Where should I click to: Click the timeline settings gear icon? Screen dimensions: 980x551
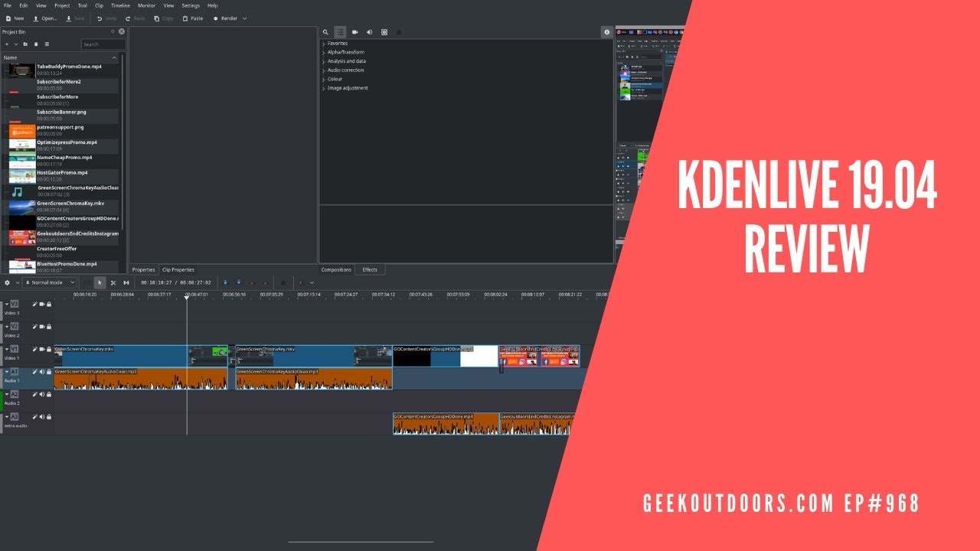[x=8, y=282]
